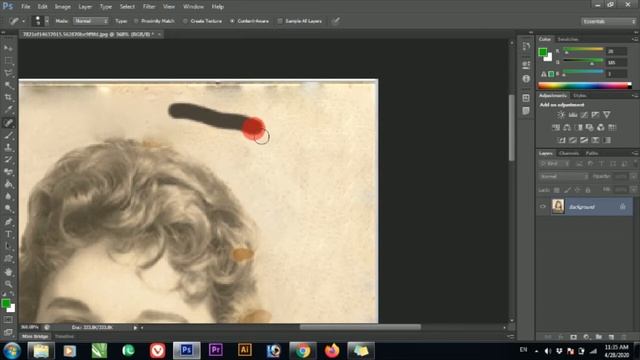Select the Dodge tool
Viewport: 640px width, 360px height.
(8, 209)
